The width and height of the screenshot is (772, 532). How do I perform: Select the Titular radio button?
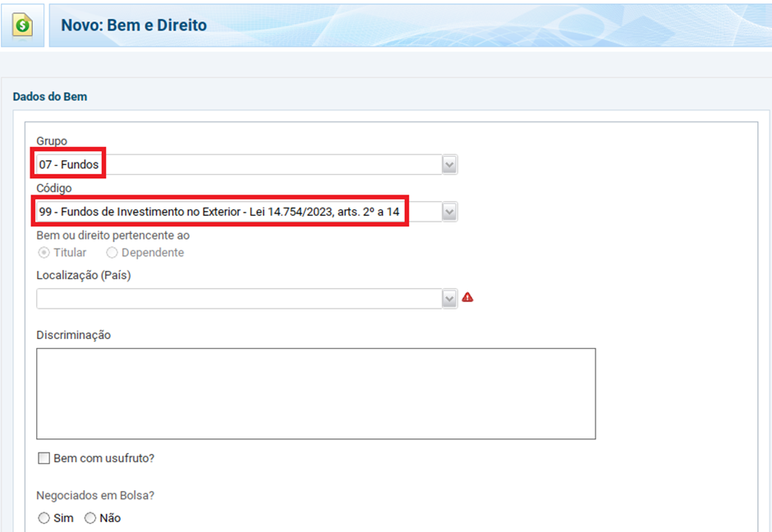(x=44, y=253)
